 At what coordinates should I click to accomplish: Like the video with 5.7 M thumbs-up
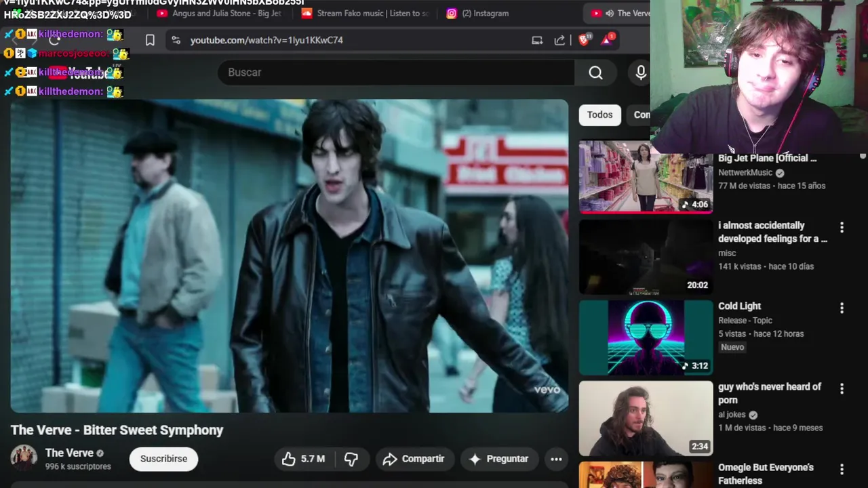tap(304, 459)
